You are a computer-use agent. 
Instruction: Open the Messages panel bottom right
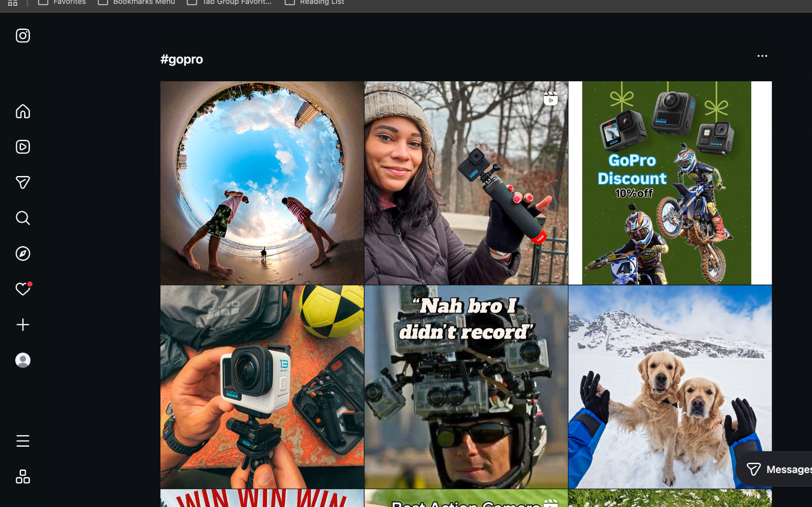778,469
